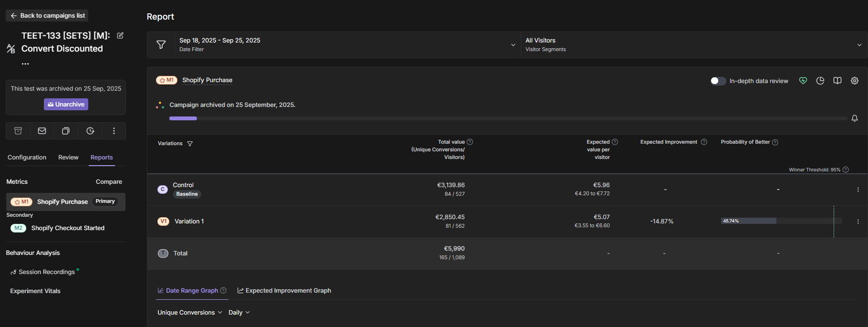Viewport: 868px width, 327px height.
Task: Click the Total value help icon
Action: [x=470, y=142]
